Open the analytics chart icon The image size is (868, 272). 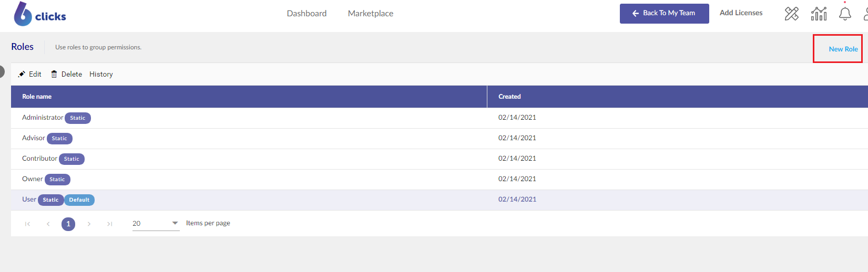click(819, 14)
